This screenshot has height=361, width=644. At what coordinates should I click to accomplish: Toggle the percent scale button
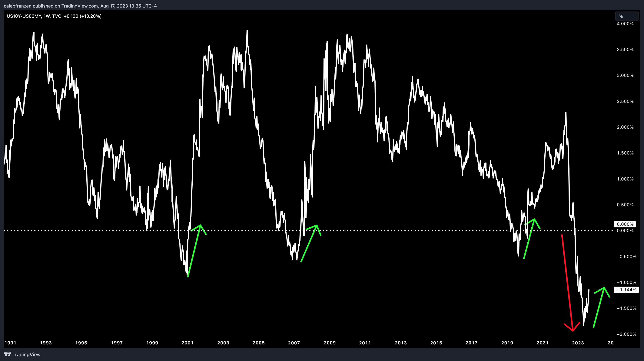pos(627,16)
